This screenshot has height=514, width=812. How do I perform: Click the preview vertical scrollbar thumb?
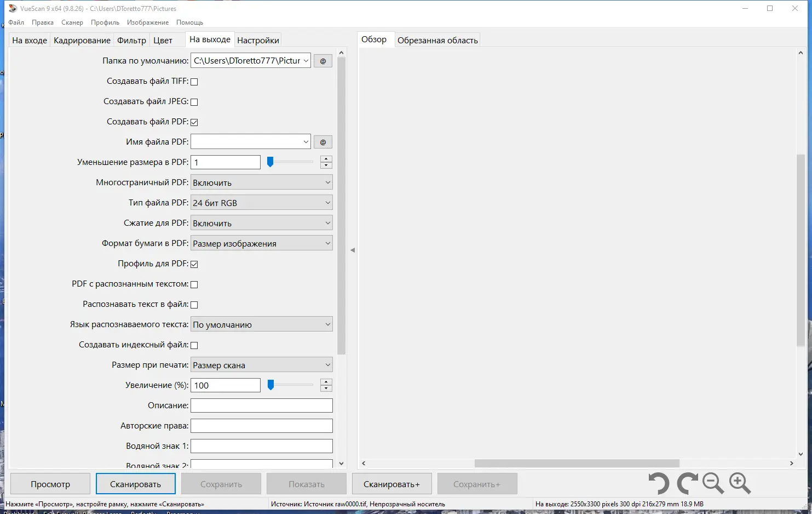pyautogui.click(x=801, y=250)
